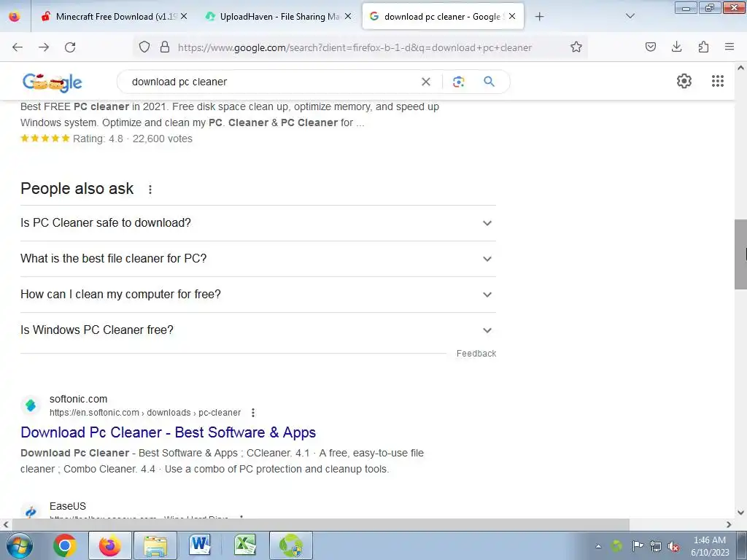Screen dimensions: 747x560
Task: Show site security padlock info
Action: [165, 47]
